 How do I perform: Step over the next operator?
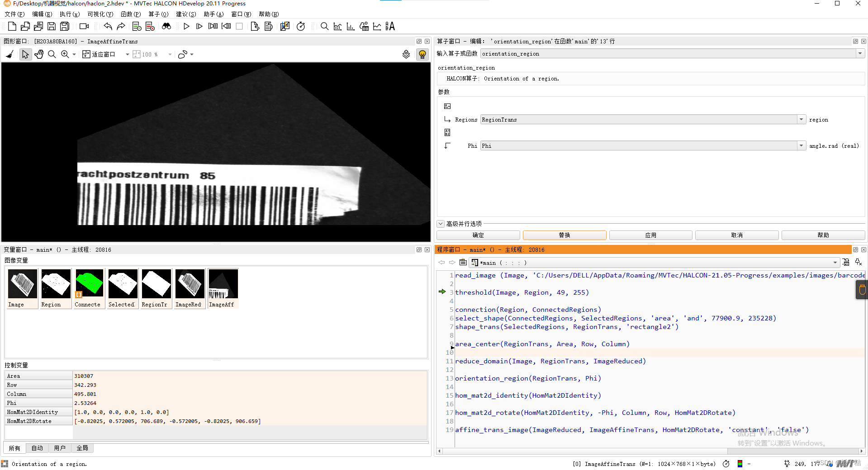199,26
